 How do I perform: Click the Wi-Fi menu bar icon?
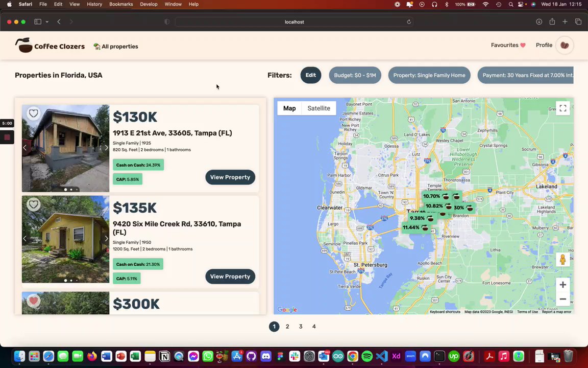click(485, 4)
